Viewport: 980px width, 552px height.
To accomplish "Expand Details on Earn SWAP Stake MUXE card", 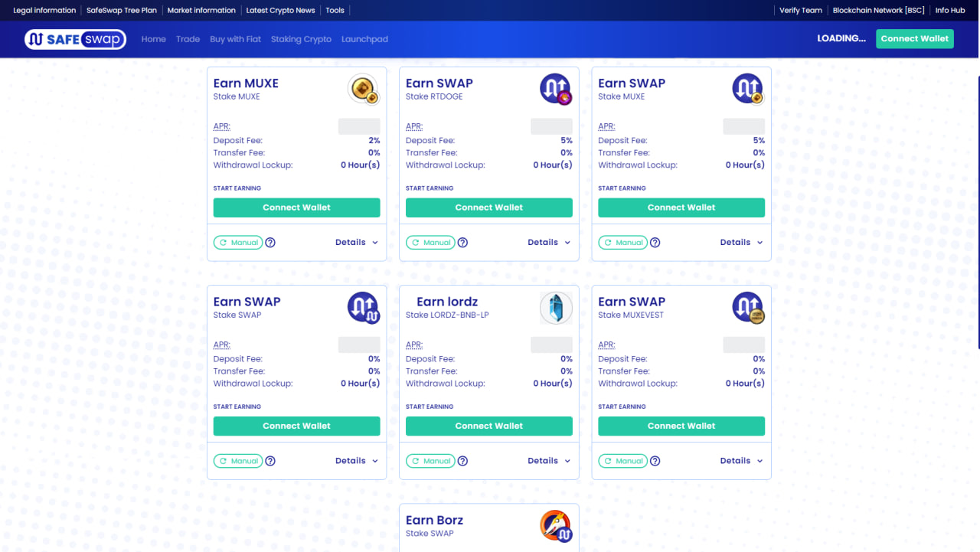I will tap(741, 243).
